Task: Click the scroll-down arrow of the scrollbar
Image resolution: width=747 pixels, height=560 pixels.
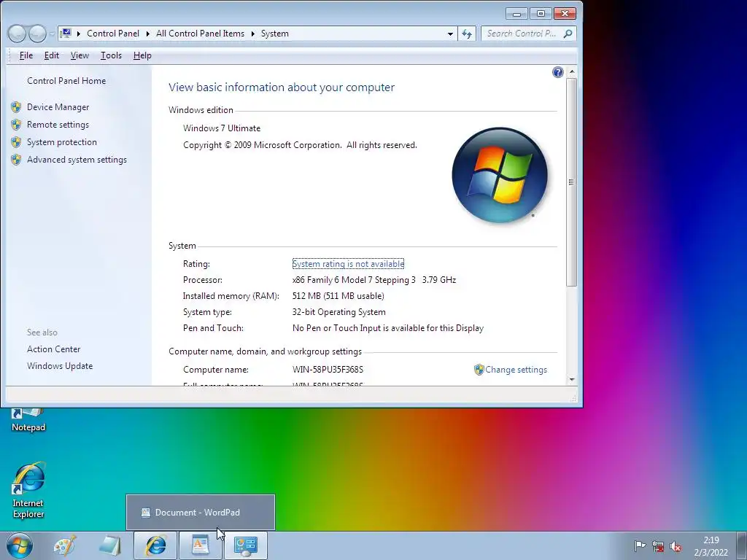Action: coord(572,379)
